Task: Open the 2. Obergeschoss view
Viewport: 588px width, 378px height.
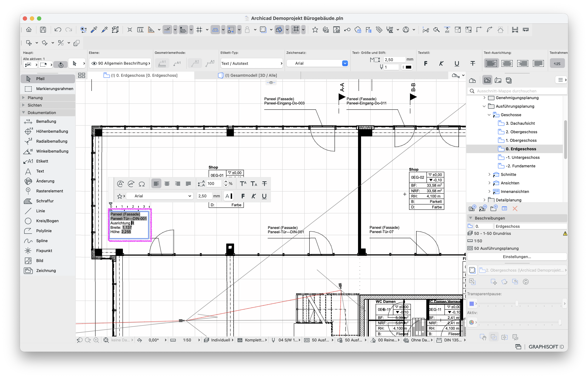Action: (x=521, y=132)
